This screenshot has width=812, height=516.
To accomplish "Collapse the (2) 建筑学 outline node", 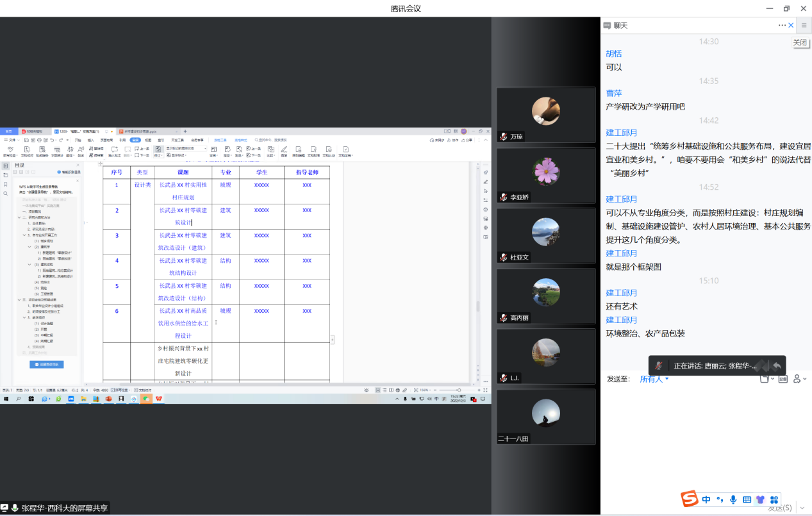I will pyautogui.click(x=29, y=247).
